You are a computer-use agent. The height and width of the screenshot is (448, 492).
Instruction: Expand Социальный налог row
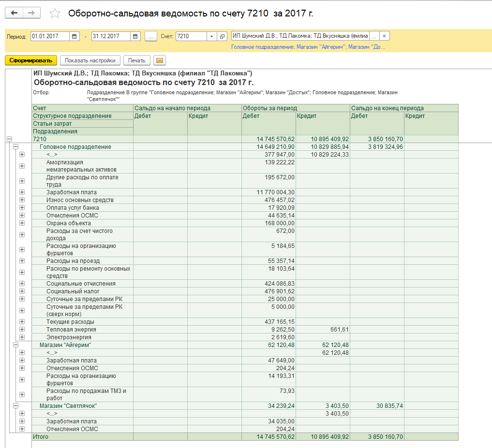pos(22,291)
